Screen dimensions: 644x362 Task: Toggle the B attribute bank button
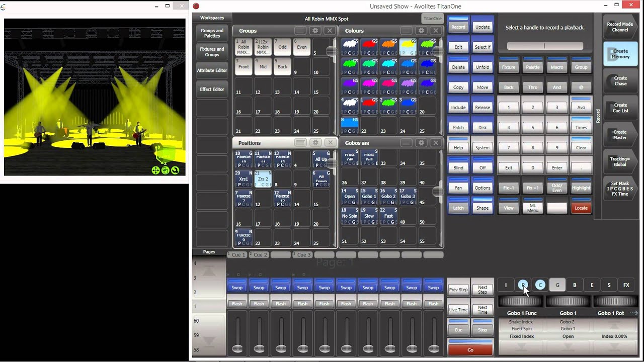tap(575, 285)
